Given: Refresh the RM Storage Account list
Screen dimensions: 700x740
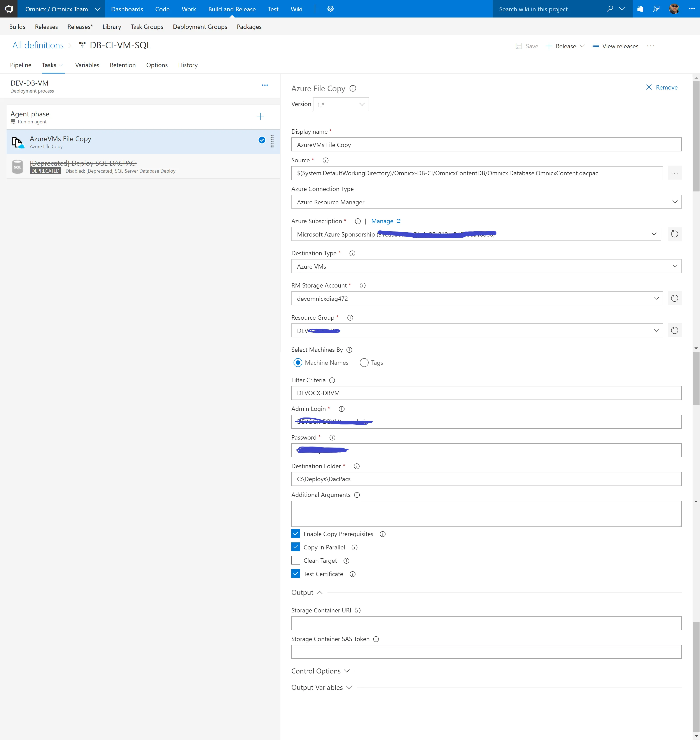Looking at the screenshot, I should pyautogui.click(x=674, y=298).
